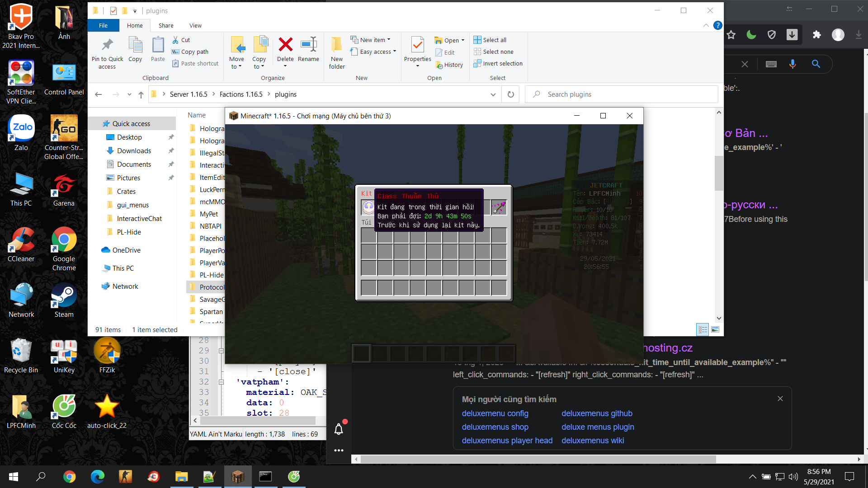Click Pin to Quick access icon
Screen dimensions: 868x488
pyautogui.click(x=107, y=45)
